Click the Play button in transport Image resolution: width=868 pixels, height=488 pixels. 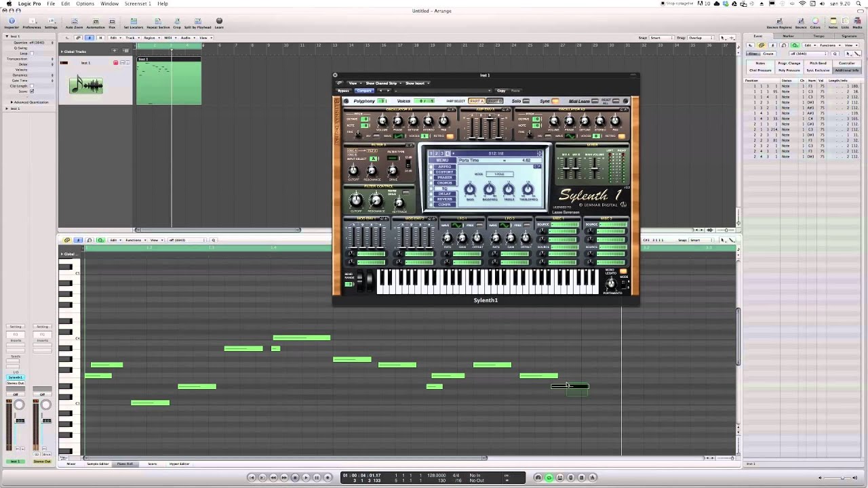[x=306, y=477]
